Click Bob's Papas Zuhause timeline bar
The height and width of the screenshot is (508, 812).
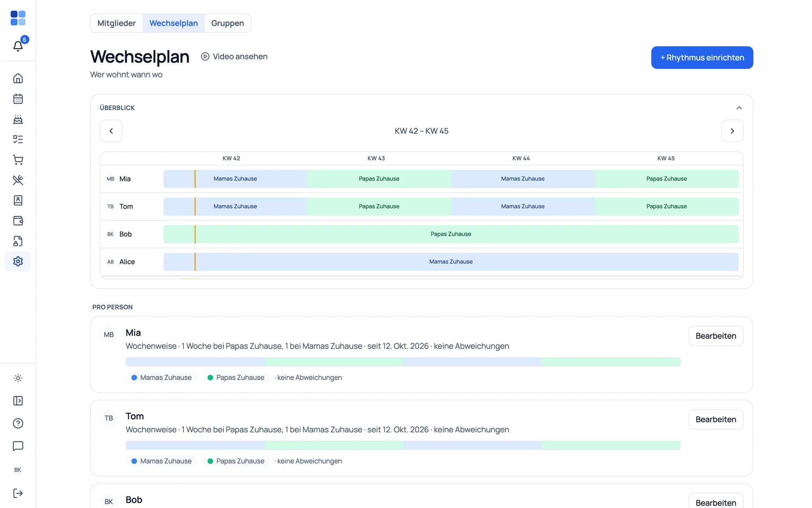451,234
